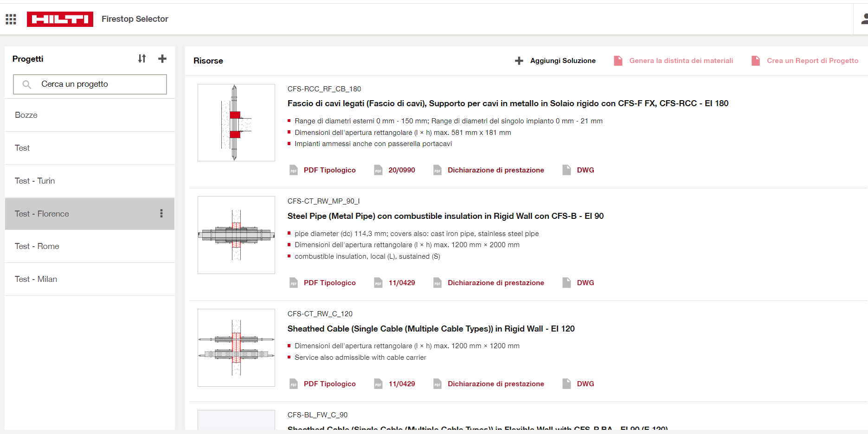
Task: Click the Aggiungi Soluzione plus icon
Action: [519, 61]
